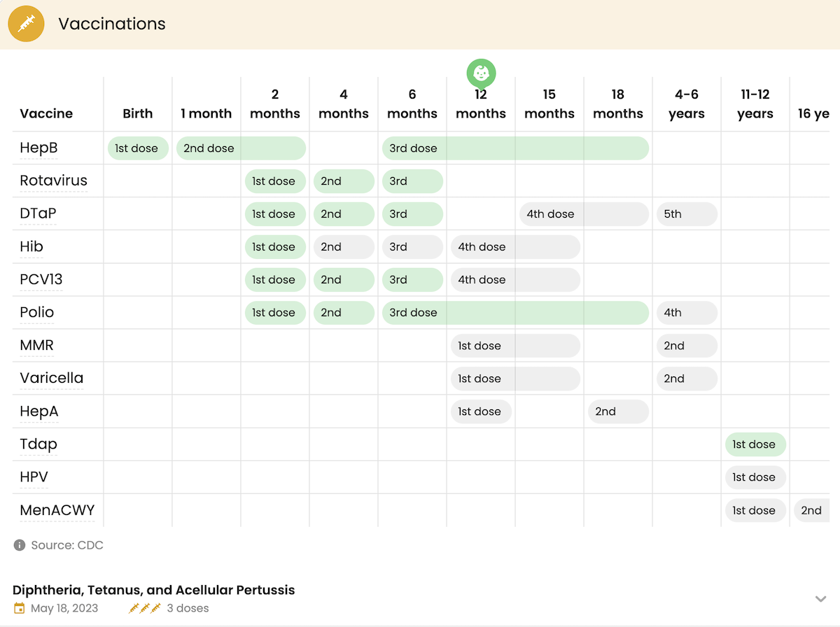Click the Birth column header
840x627 pixels.
click(x=138, y=113)
